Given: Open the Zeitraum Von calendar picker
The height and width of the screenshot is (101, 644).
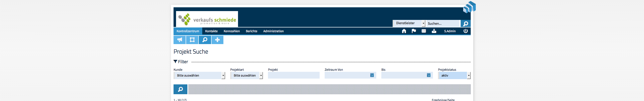Looking at the screenshot, I should pyautogui.click(x=372, y=75).
